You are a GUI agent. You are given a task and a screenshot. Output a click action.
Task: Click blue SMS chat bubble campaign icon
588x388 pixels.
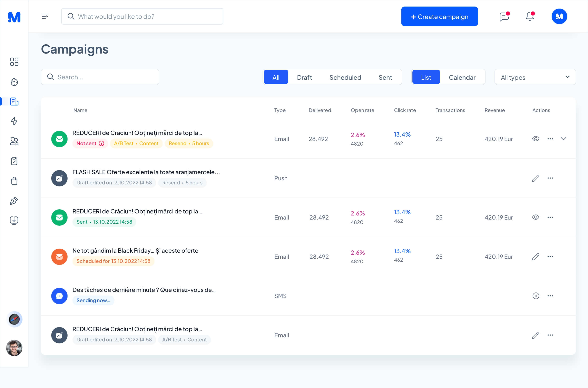[59, 296]
